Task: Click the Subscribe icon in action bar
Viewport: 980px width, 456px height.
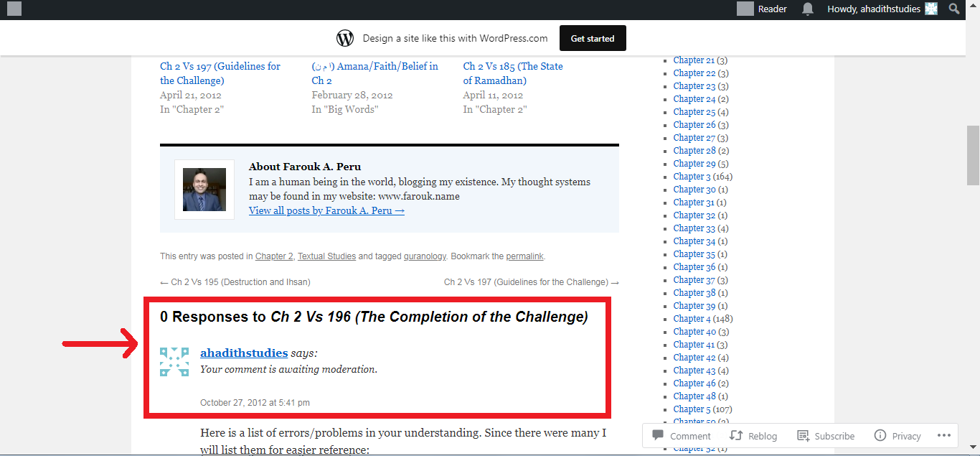Action: pyautogui.click(x=803, y=435)
